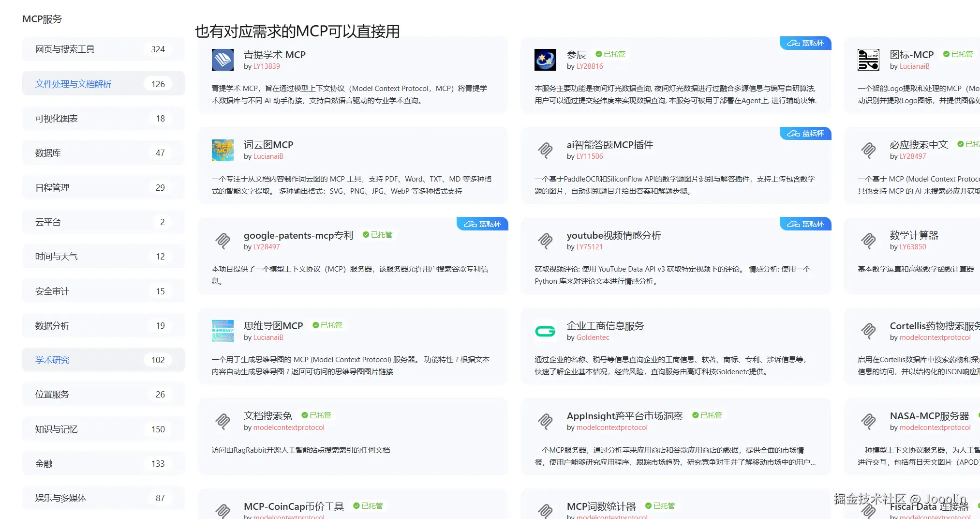Choose the 知识与记忆 category
The height and width of the screenshot is (519, 980).
coord(104,429)
